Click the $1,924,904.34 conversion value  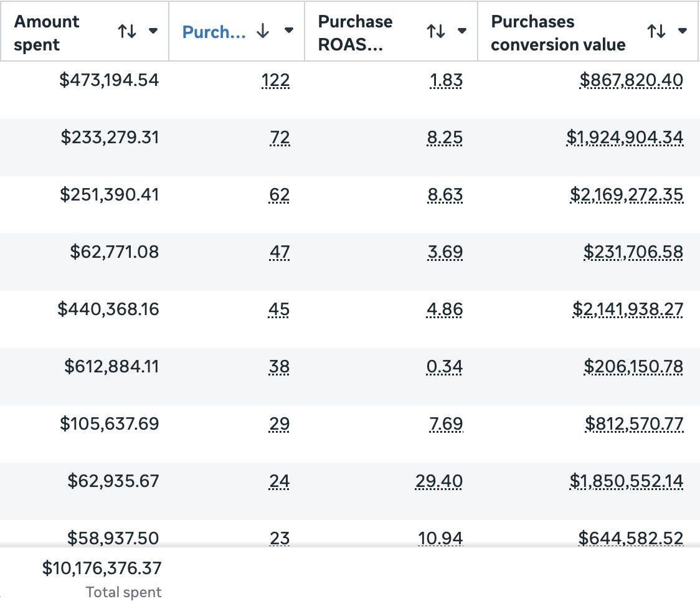(x=625, y=138)
